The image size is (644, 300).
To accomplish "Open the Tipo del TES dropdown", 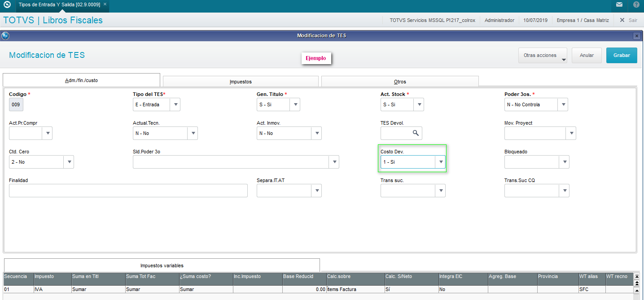I will coord(175,104).
